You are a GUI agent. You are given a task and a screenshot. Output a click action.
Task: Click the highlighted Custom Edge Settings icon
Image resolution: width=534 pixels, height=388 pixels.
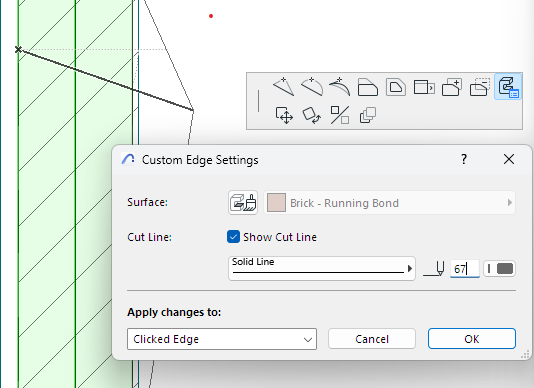[x=508, y=87]
